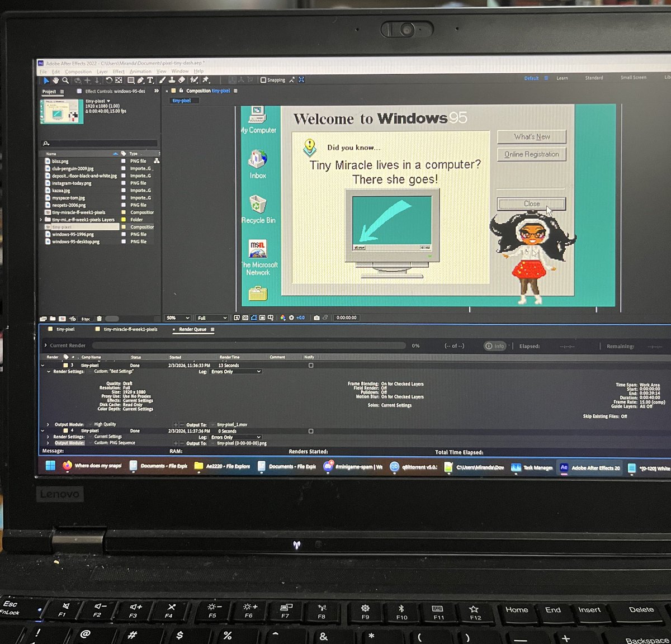Open output file link tiny-pixel_1.mov
The width and height of the screenshot is (671, 644).
[x=231, y=424]
